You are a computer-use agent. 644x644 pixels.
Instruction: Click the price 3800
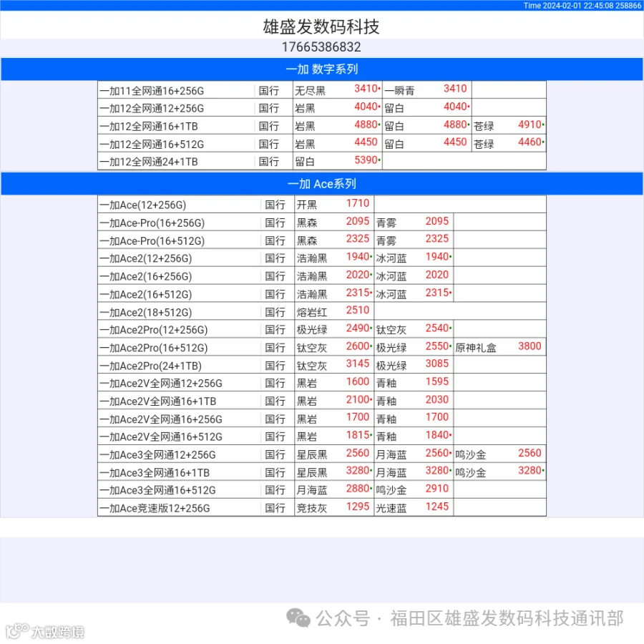530,346
